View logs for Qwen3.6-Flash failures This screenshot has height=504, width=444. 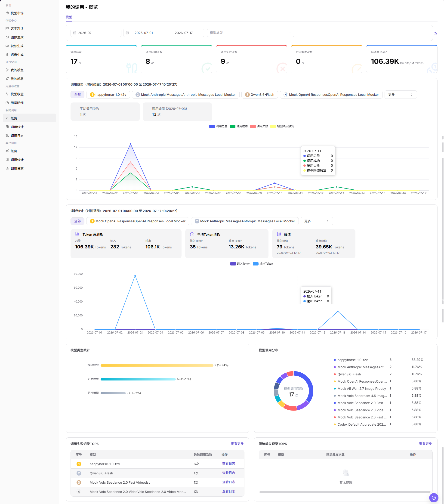tap(228, 473)
